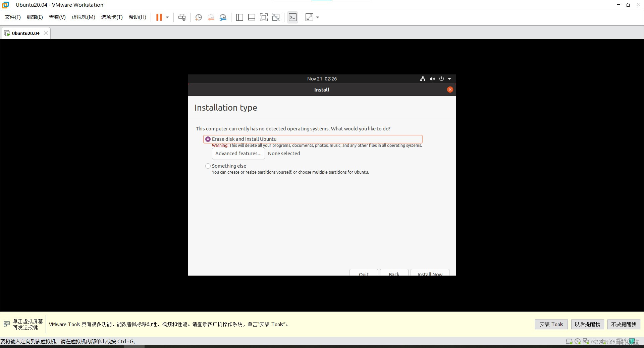
Task: Toggle the thumbnail bar view icon
Action: tap(252, 17)
